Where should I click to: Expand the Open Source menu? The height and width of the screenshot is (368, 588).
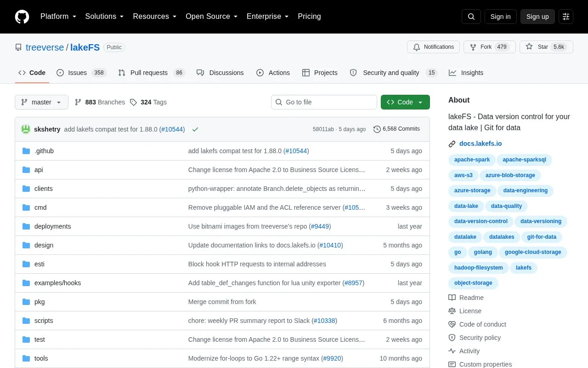pos(212,17)
